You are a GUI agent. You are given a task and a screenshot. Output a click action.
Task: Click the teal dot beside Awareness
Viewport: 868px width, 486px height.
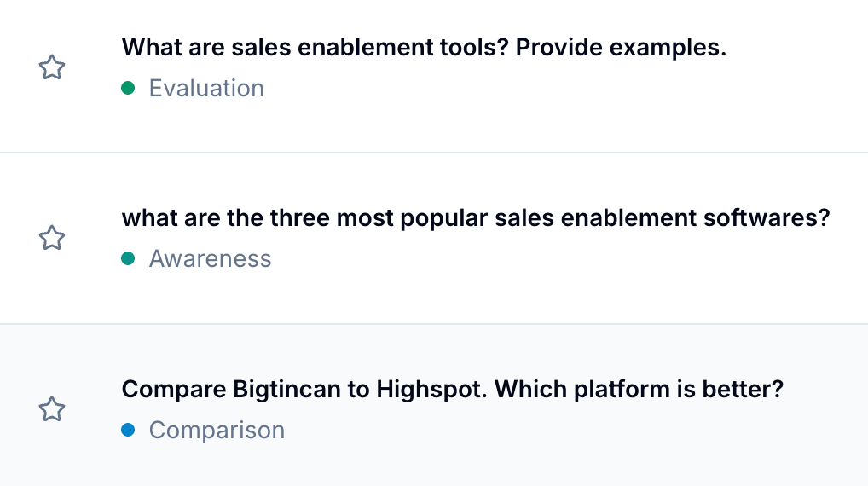(129, 258)
